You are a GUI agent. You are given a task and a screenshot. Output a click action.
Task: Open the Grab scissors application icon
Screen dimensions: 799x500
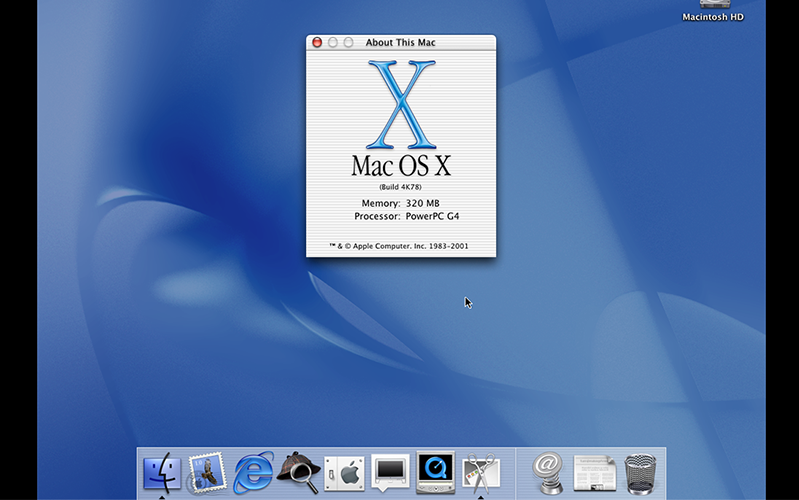[481, 473]
